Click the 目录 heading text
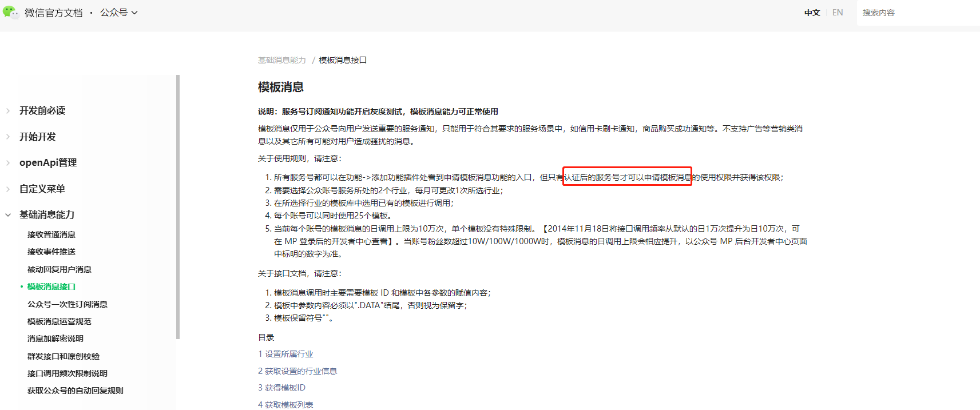Image resolution: width=980 pixels, height=410 pixels. [266, 337]
